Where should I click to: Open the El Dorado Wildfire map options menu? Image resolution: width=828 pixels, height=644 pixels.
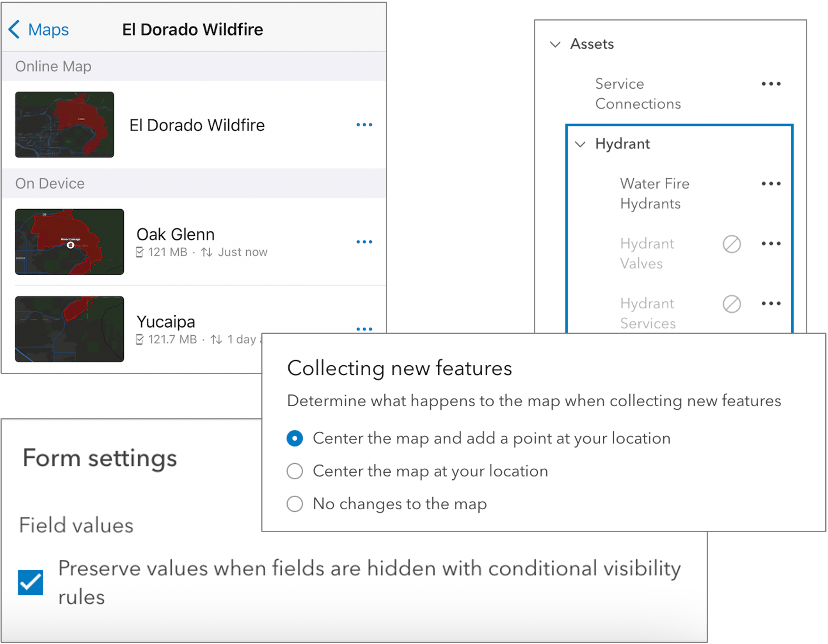pyautogui.click(x=364, y=125)
